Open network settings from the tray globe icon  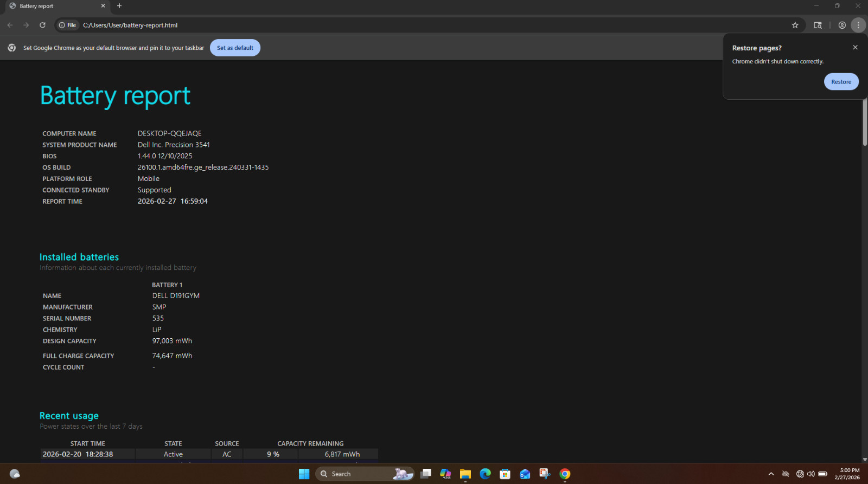800,474
